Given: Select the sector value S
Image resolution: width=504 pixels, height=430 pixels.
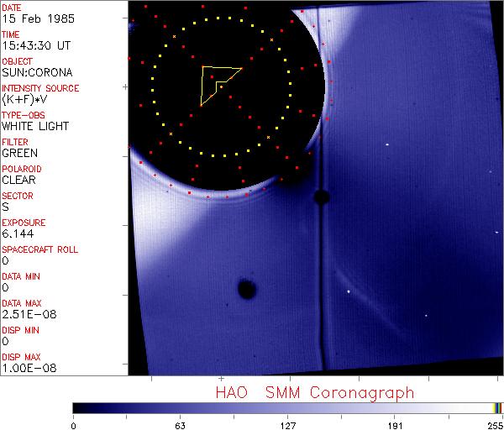Looking at the screenshot, I should (x=6, y=207).
